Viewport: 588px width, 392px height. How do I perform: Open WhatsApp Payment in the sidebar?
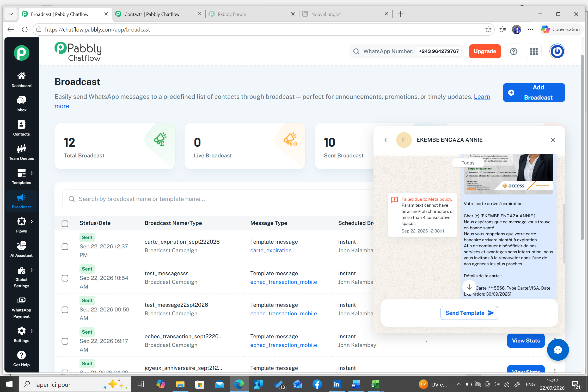pyautogui.click(x=21, y=308)
